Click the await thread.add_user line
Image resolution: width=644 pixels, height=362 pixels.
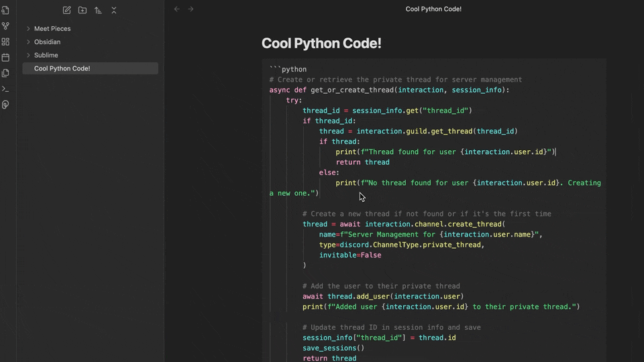(x=383, y=296)
